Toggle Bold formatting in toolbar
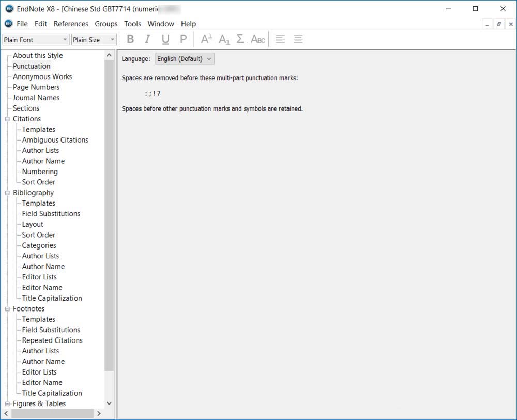 click(130, 39)
